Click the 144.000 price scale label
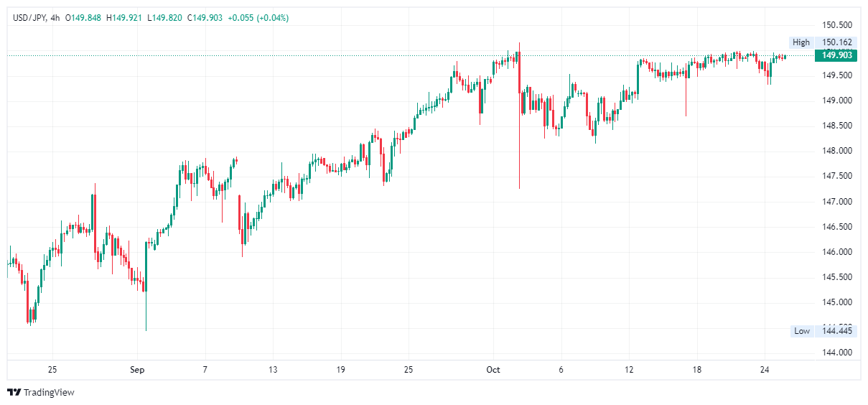Image resolution: width=868 pixels, height=405 pixels. pyautogui.click(x=837, y=353)
